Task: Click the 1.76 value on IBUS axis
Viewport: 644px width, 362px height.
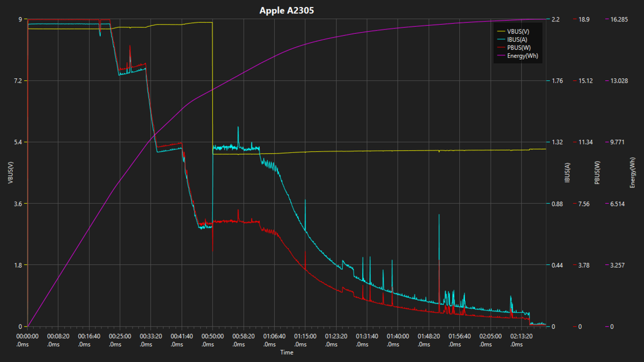Action: 557,81
